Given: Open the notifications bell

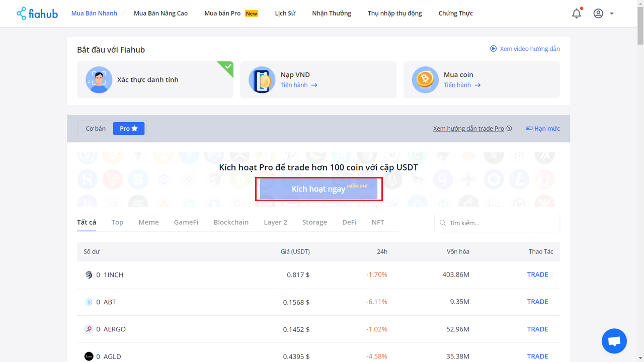Looking at the screenshot, I should tap(577, 14).
